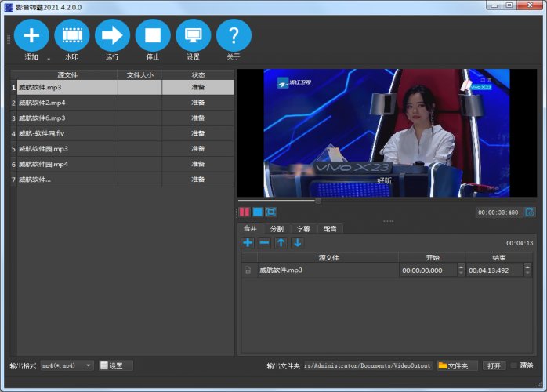Screen dimensions: 547x392
Task: Open the 输出格式 mp4 dropdown
Action: point(67,365)
